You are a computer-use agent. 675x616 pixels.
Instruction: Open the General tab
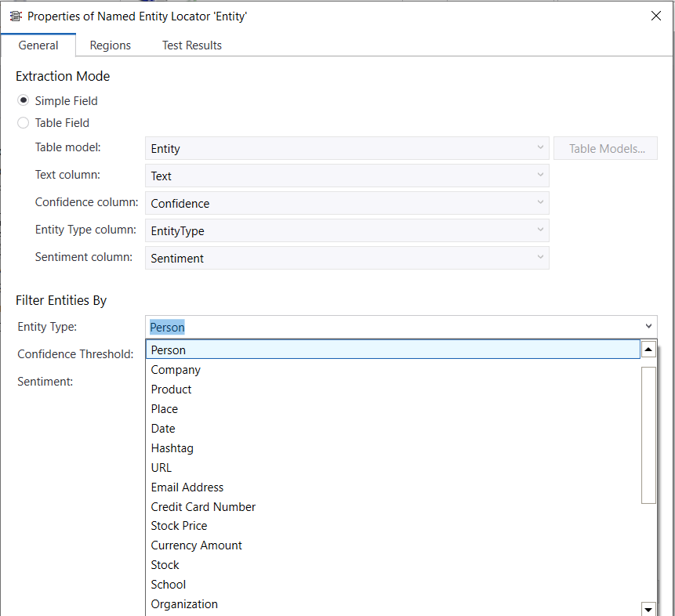[x=38, y=45]
